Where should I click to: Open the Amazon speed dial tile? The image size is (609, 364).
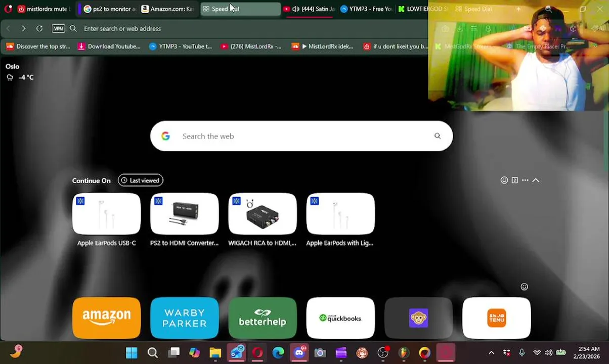pyautogui.click(x=106, y=318)
